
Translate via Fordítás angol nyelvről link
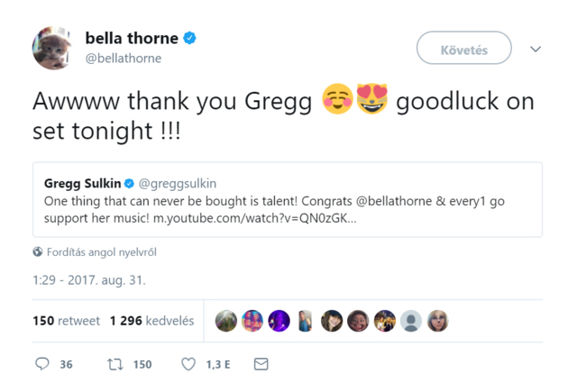coord(101,252)
